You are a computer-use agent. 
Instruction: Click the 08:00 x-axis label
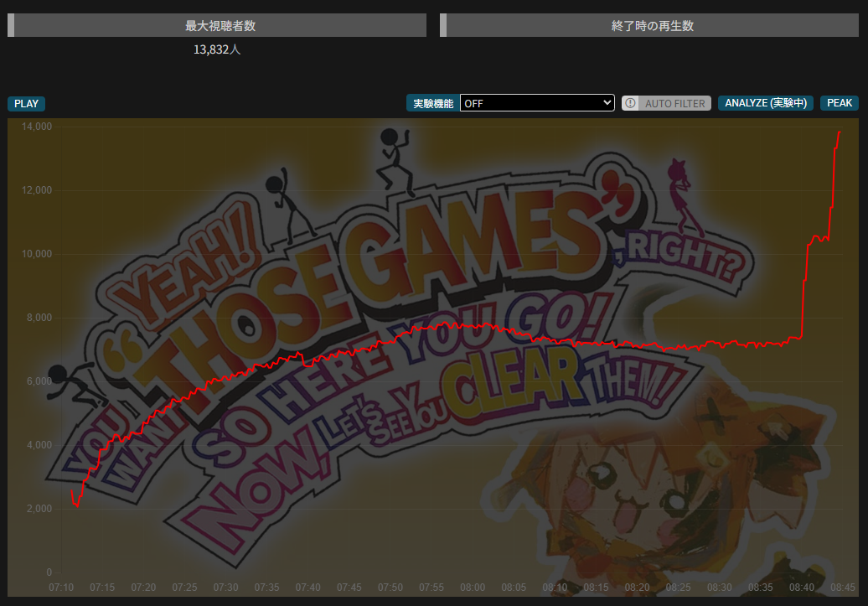473,588
